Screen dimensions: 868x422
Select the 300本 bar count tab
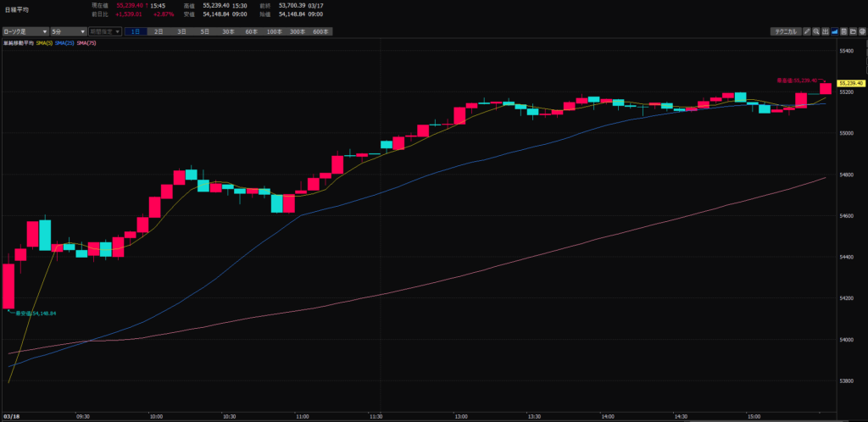coord(297,31)
